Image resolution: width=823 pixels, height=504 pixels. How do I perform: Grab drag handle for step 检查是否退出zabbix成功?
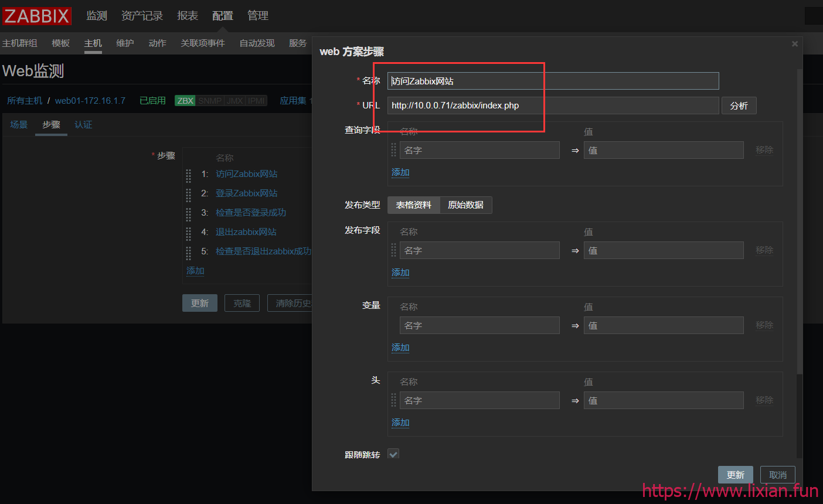(x=188, y=253)
